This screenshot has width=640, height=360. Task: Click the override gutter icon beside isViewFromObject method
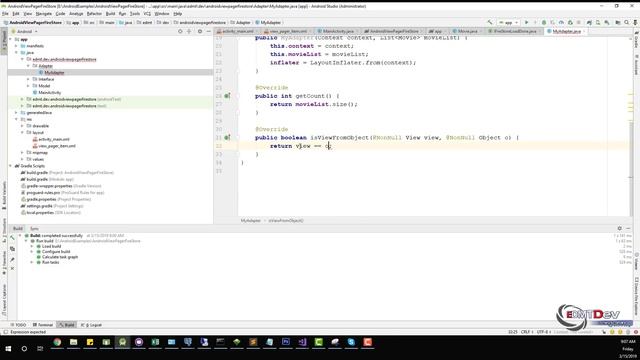[227, 138]
